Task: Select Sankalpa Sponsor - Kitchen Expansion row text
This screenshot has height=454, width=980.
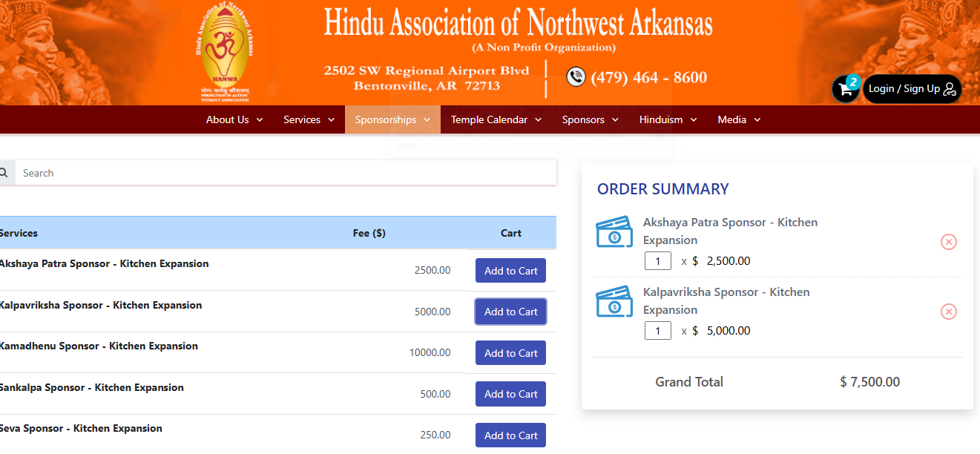Action: pos(92,387)
